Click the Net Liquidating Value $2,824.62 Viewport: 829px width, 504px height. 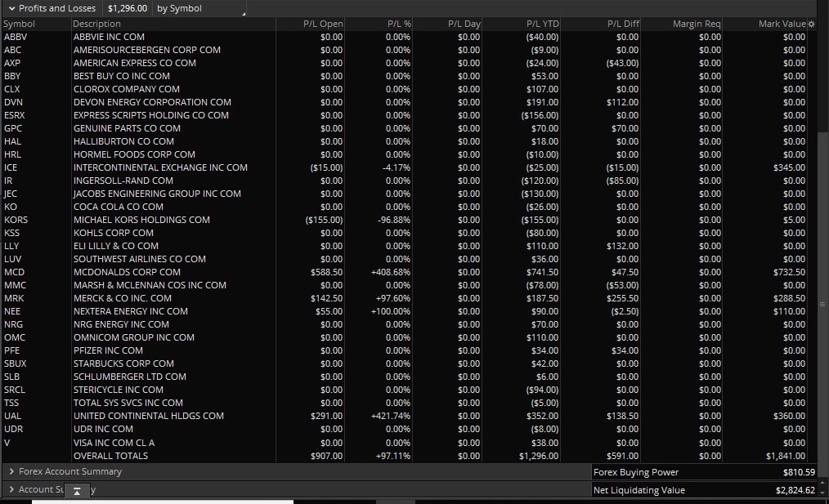[x=795, y=490]
